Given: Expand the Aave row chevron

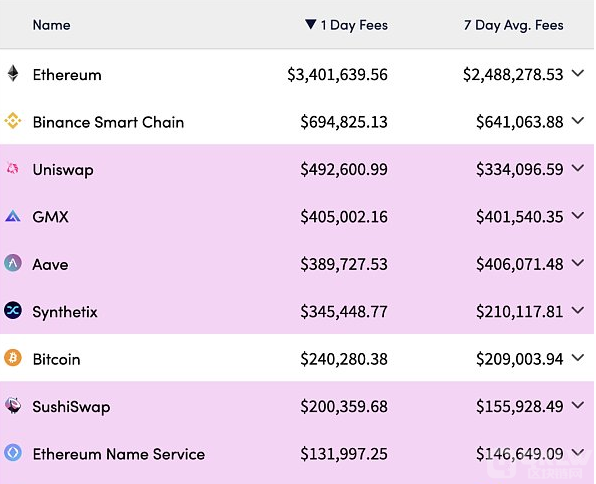Looking at the screenshot, I should click(x=578, y=263).
